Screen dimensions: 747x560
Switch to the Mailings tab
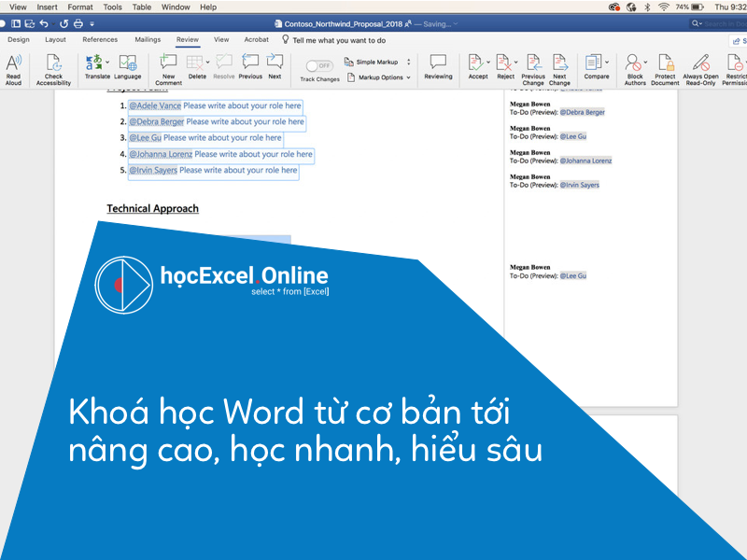tap(148, 39)
